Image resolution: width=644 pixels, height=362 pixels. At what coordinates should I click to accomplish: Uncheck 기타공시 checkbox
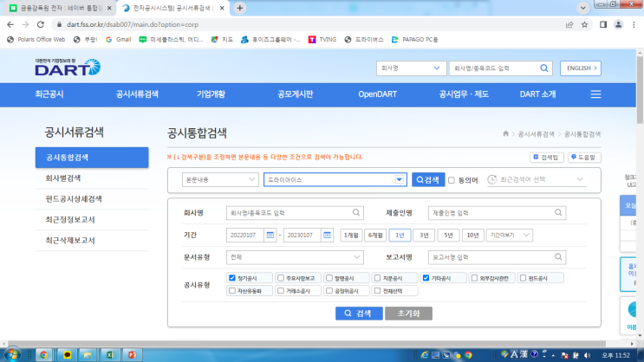coord(426,278)
